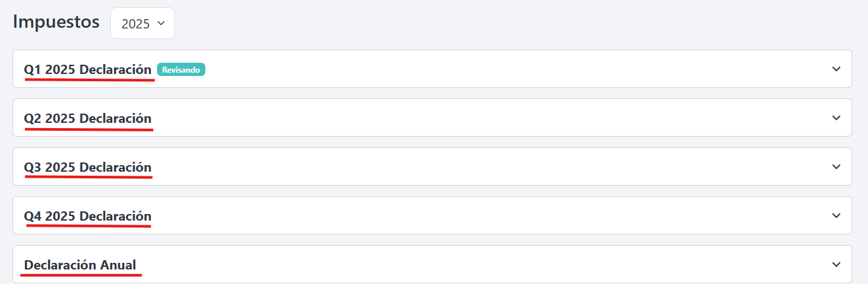Click the Q4 2025 Declaración heading

[x=88, y=216]
